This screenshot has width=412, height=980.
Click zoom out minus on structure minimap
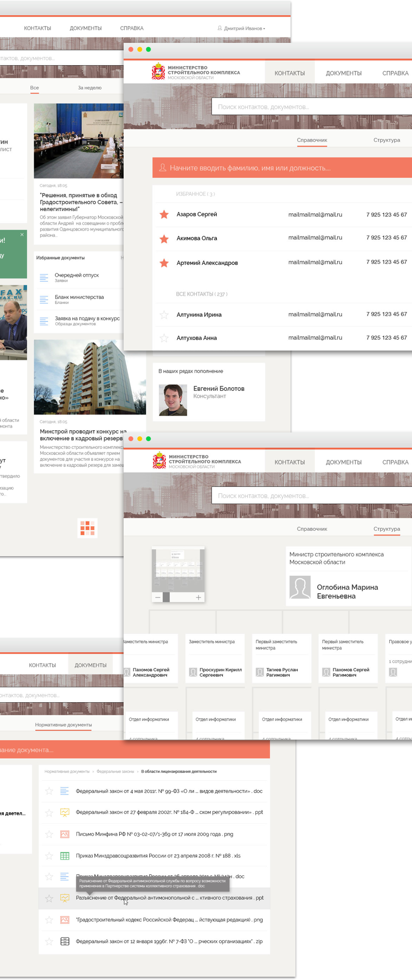click(158, 597)
